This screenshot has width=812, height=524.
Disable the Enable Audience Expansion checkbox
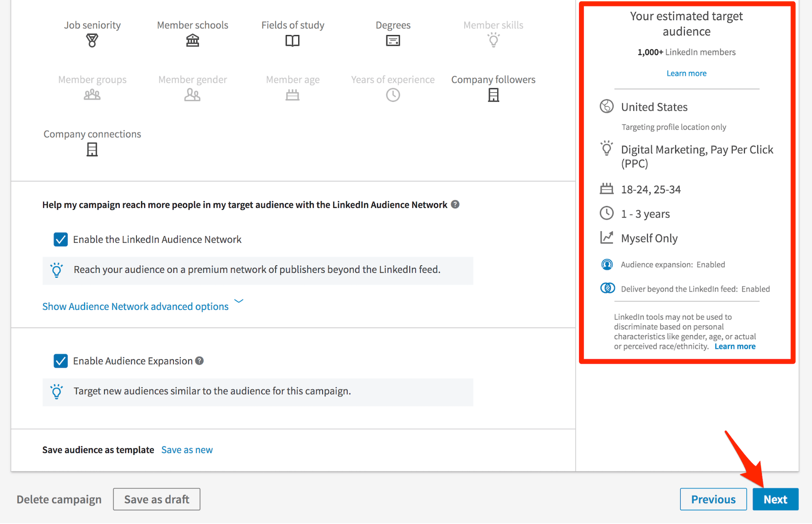(x=61, y=361)
